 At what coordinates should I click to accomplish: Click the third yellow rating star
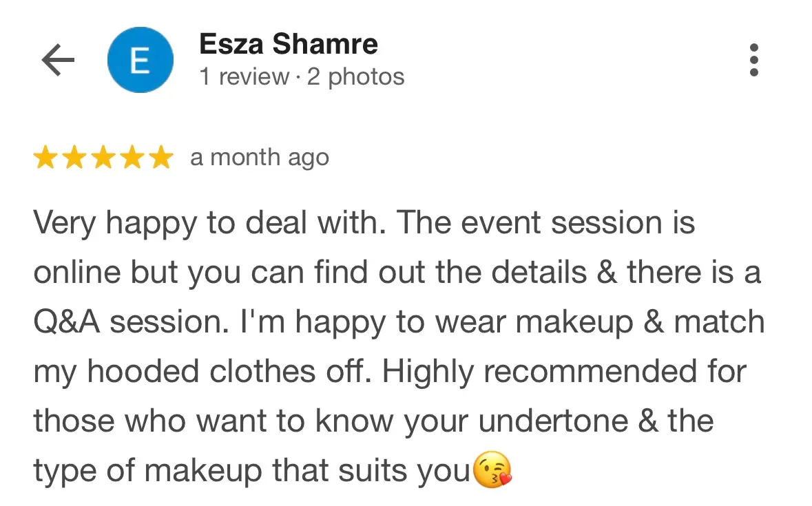point(103,158)
